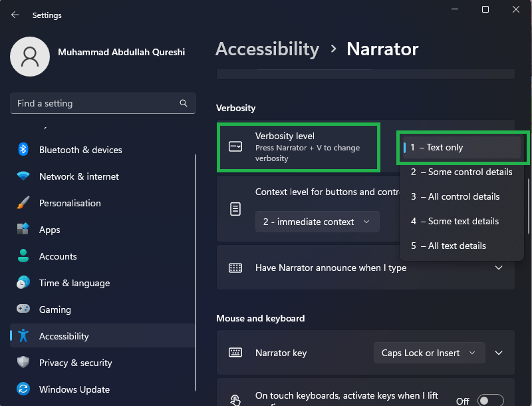Choose verbosity 5 – All text details
The width and height of the screenshot is (532, 406).
(x=448, y=246)
